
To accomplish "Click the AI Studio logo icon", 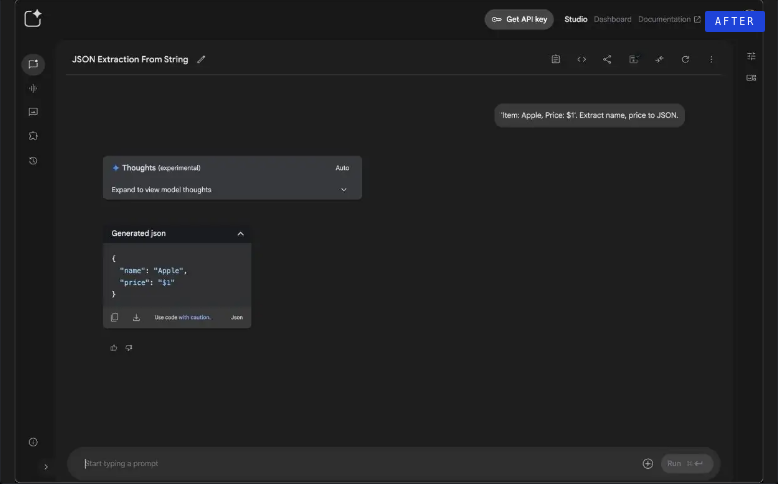I will pos(33,18).
